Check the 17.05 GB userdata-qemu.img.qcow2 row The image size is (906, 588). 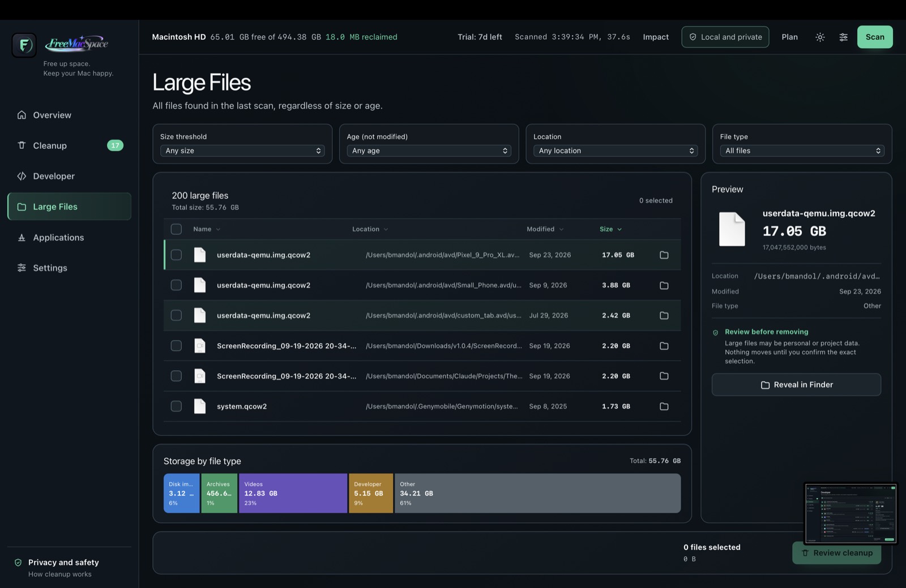tap(176, 255)
